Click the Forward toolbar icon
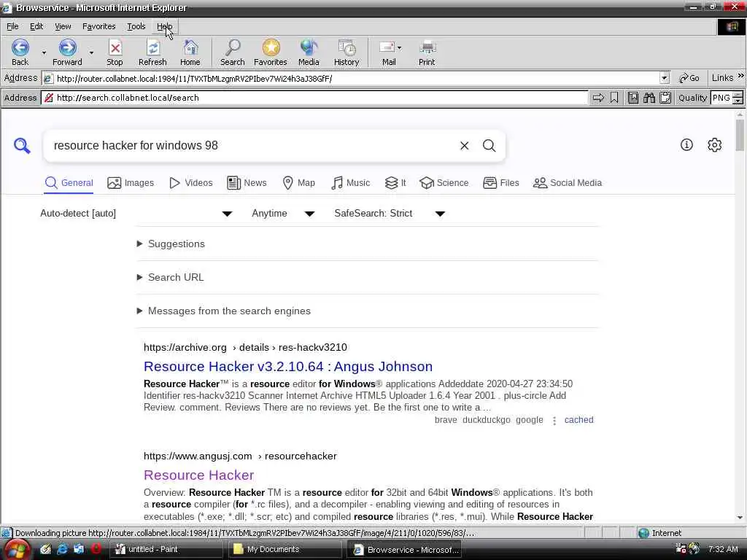747x560 pixels. 67,52
